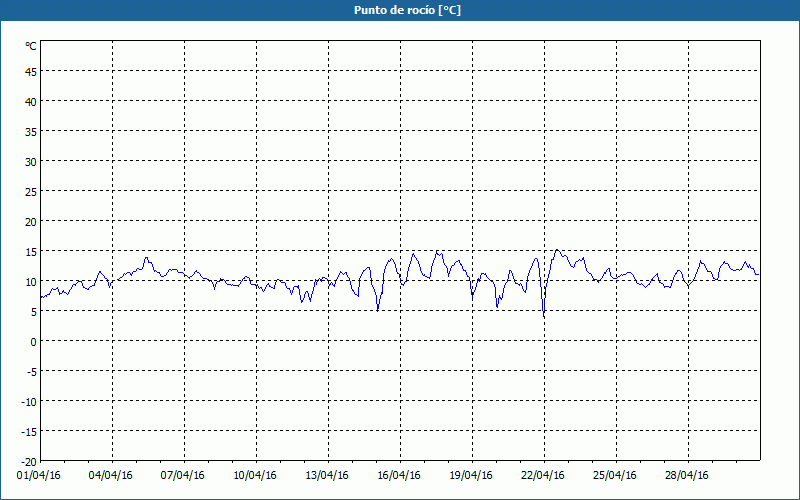
Task: Click the 'Punto de rocío [°C]' chart title
Action: click(x=407, y=10)
